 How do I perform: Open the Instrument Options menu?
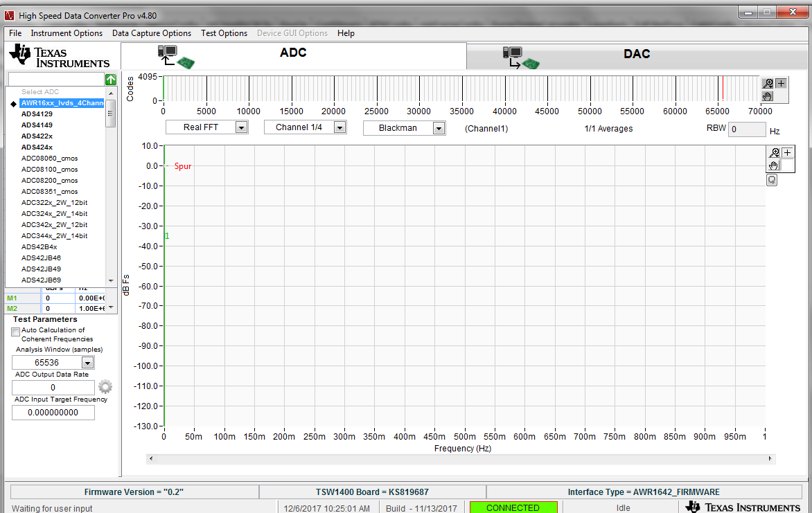tap(67, 33)
